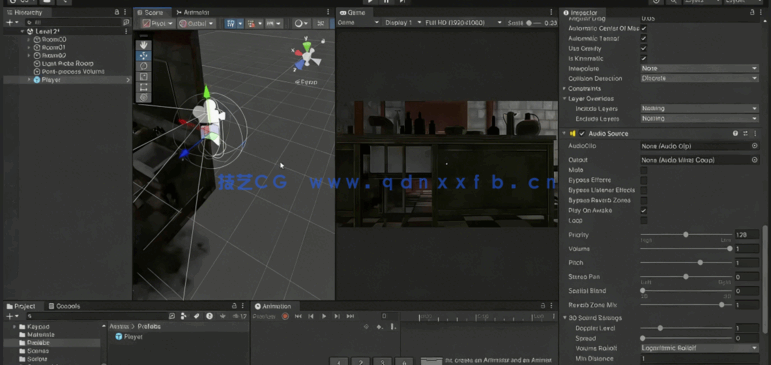Screen dimensions: 771x365
Task: Open Audio Source component context menu
Action: click(x=754, y=133)
